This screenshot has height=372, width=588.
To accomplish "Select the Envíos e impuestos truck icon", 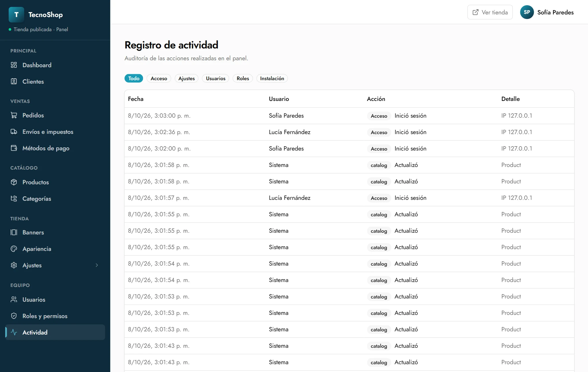I will click(x=14, y=131).
